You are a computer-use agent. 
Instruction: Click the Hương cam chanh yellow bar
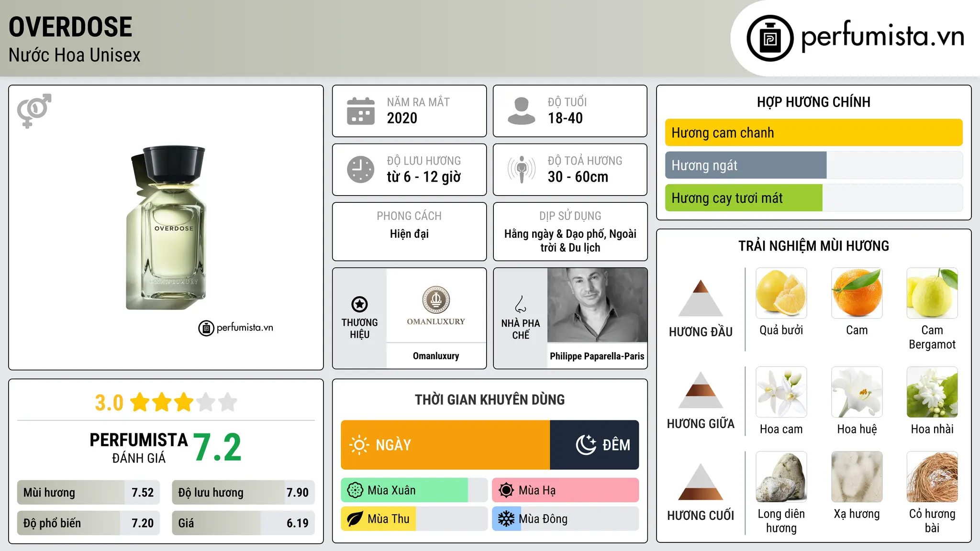pyautogui.click(x=813, y=132)
